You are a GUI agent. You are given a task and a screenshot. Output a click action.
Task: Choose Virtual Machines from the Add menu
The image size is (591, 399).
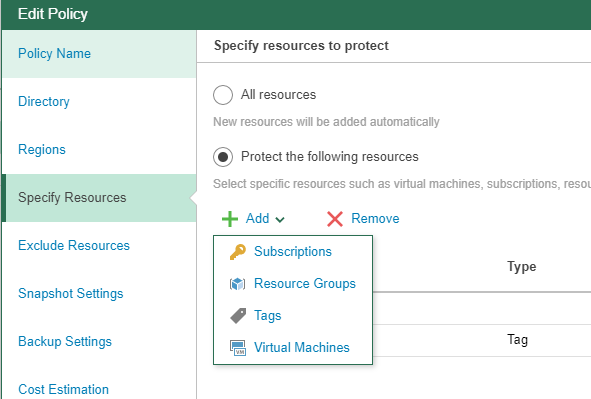click(293, 347)
